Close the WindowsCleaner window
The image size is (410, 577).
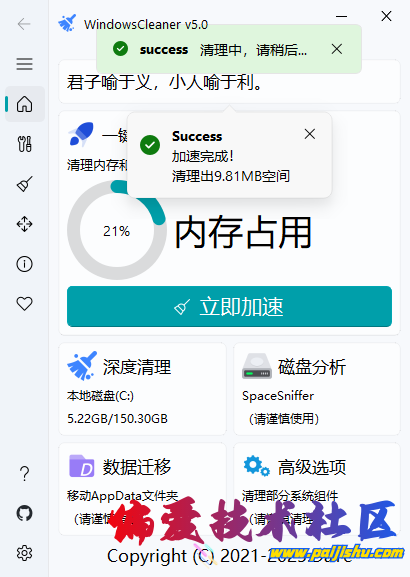tap(386, 16)
